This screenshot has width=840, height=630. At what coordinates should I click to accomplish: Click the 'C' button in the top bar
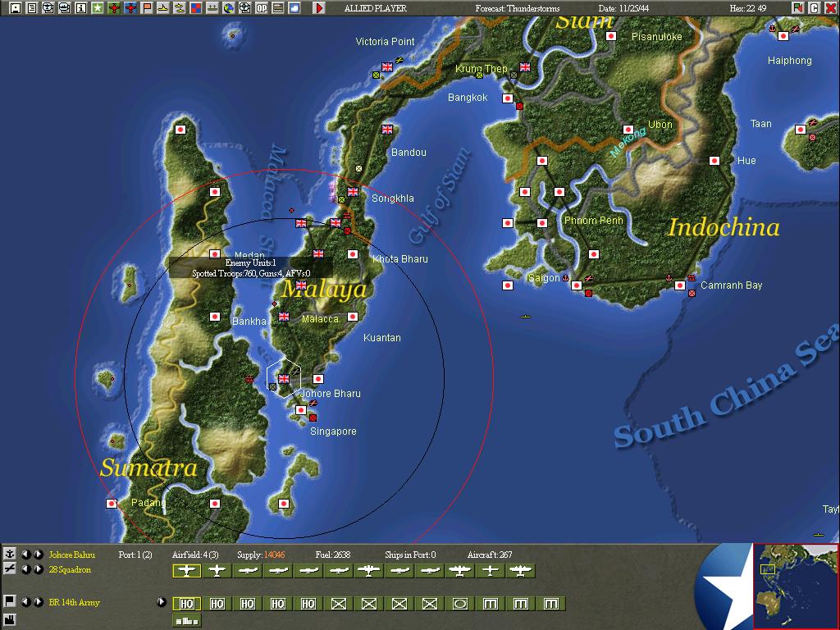pos(815,8)
